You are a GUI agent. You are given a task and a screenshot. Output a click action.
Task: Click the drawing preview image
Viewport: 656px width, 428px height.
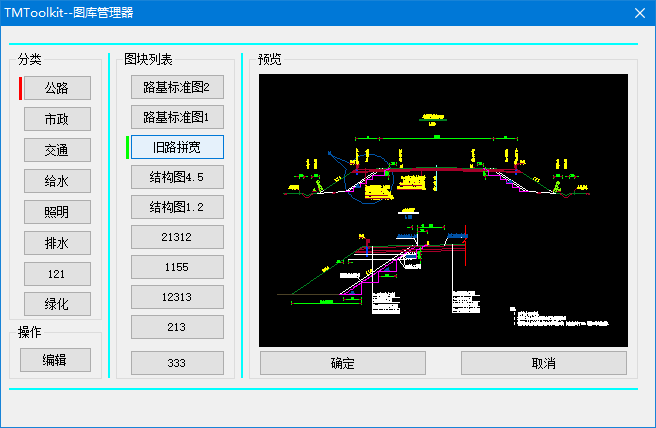click(442, 208)
